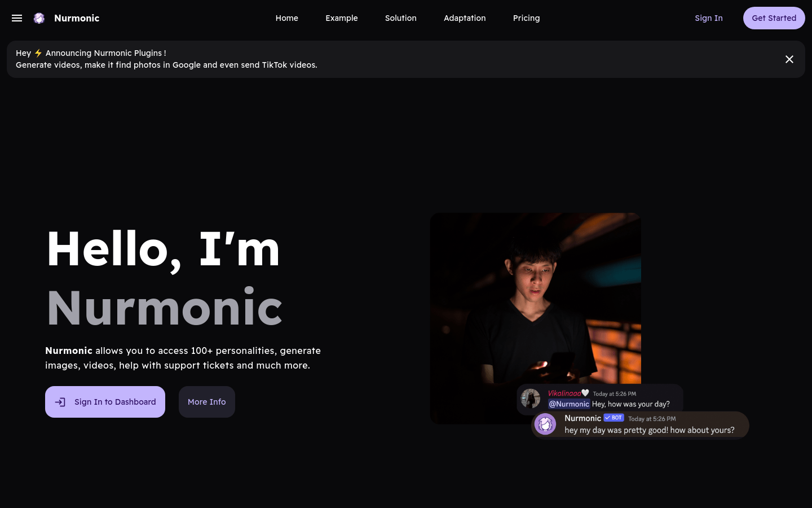812x508 pixels.
Task: Open the Solution nav item
Action: pyautogui.click(x=400, y=18)
